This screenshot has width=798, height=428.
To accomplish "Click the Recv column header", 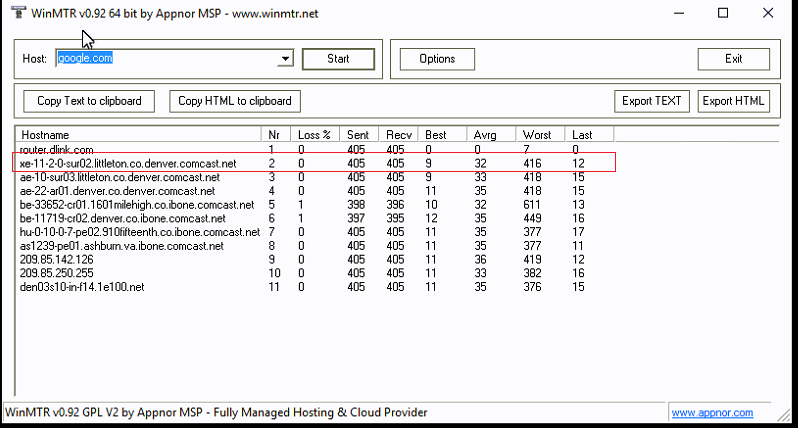I will pos(398,135).
